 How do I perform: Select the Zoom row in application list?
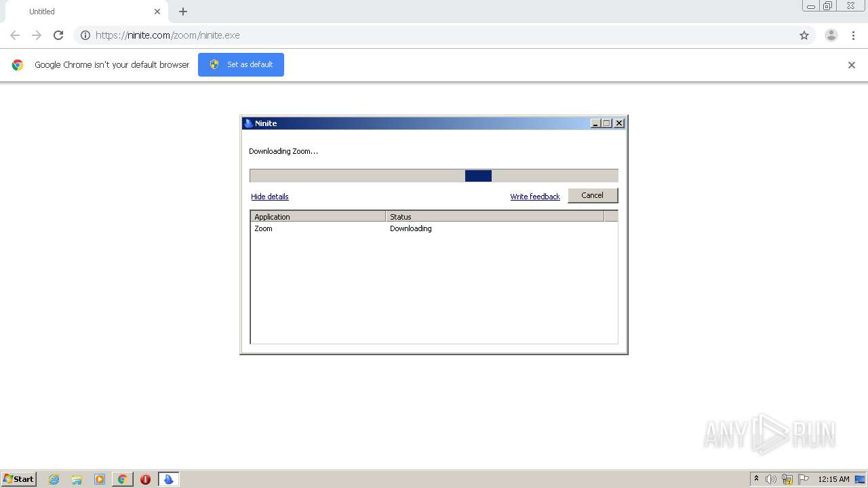coord(434,228)
